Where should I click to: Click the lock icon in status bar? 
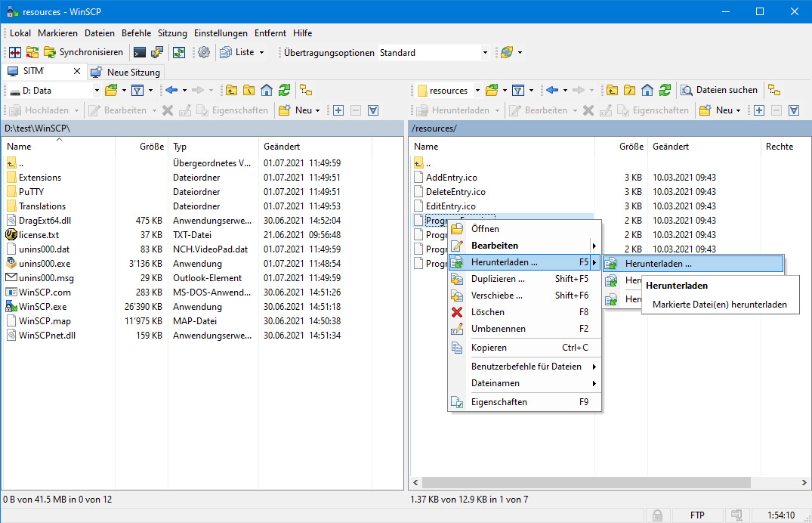click(x=657, y=515)
